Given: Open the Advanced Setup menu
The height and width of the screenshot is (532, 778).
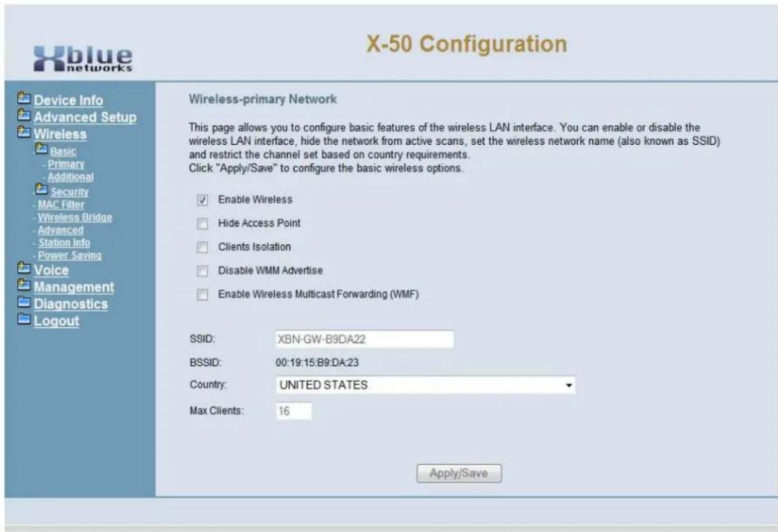Looking at the screenshot, I should point(85,117).
